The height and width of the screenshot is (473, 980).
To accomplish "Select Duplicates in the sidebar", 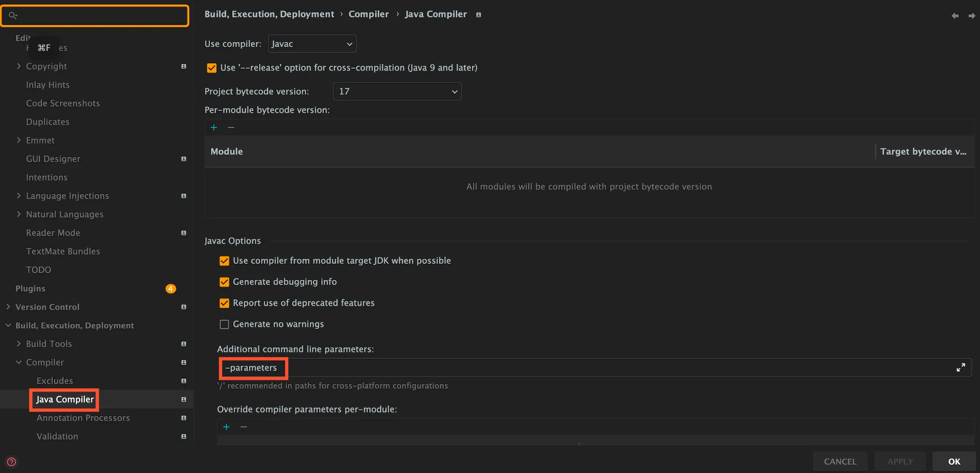I will coord(48,122).
